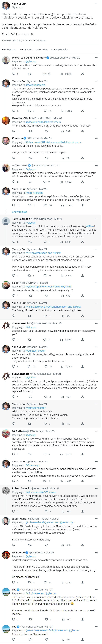
Task: Repost dungeonsector's first reply about LLMs
Action: 29,340
